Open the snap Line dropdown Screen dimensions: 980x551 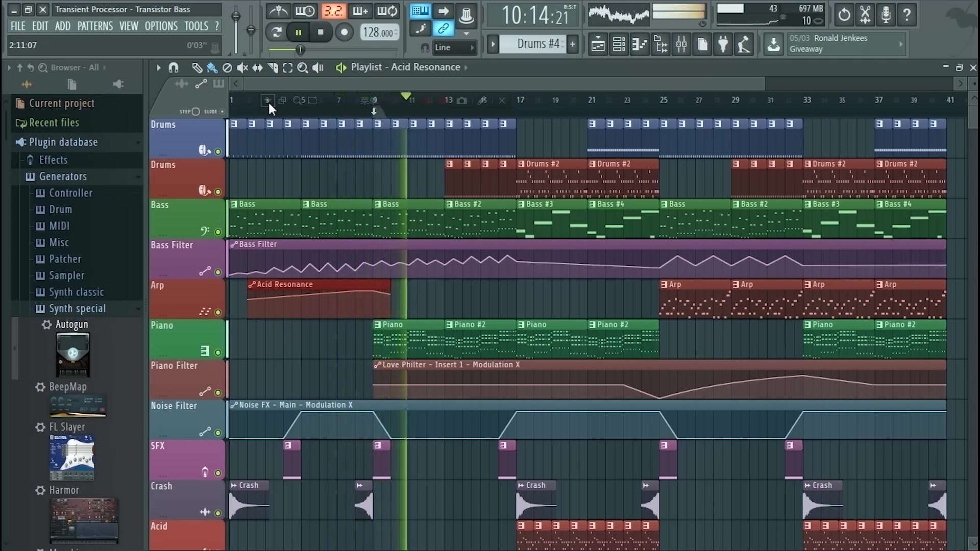tap(454, 47)
